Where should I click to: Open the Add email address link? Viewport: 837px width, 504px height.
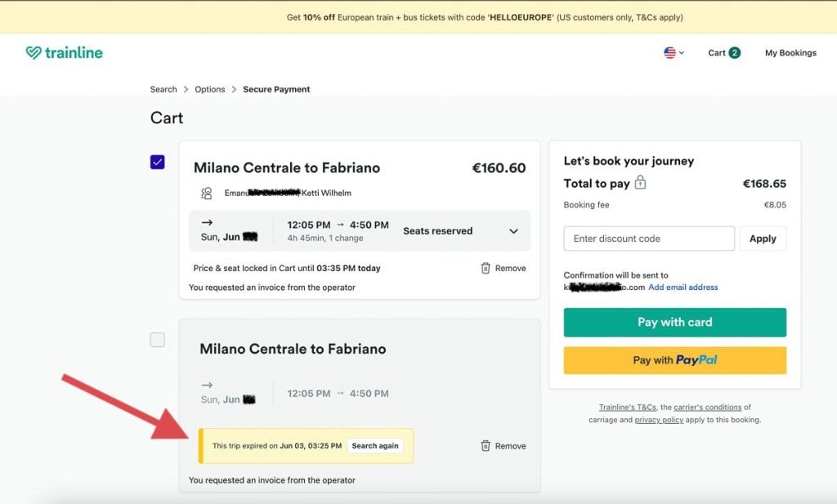(685, 287)
